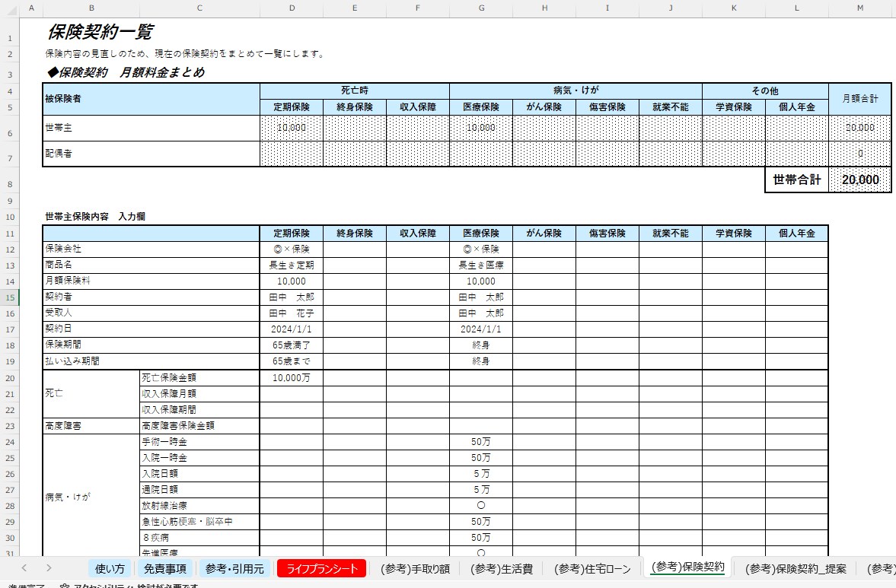Viewport: 896px width, 588px height.
Task: Select 通院日額 5万 cell
Action: (481, 489)
